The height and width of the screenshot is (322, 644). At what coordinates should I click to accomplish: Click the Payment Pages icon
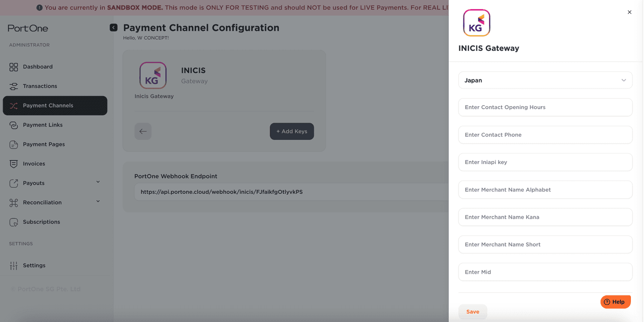14,144
